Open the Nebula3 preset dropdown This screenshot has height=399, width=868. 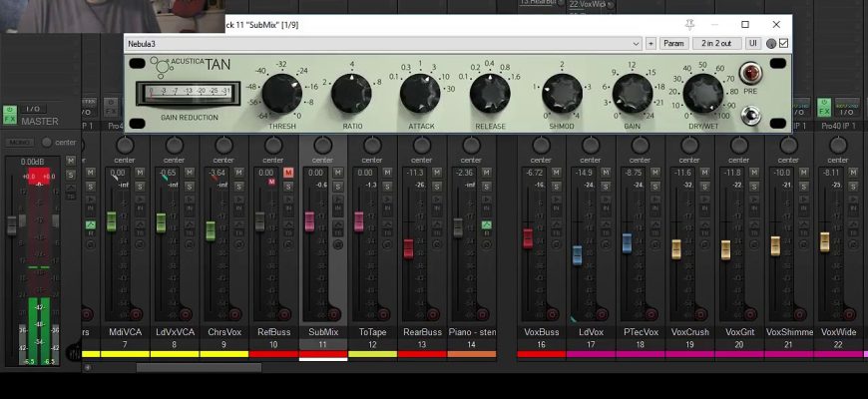coord(636,43)
